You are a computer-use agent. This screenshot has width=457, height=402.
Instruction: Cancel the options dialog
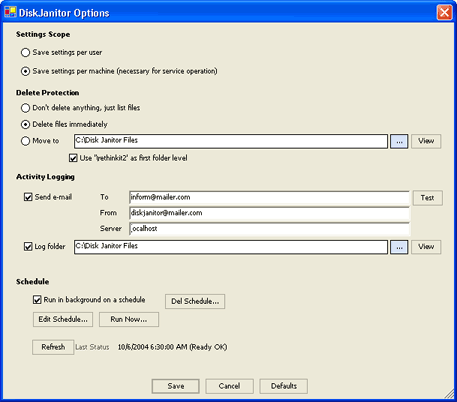(229, 386)
